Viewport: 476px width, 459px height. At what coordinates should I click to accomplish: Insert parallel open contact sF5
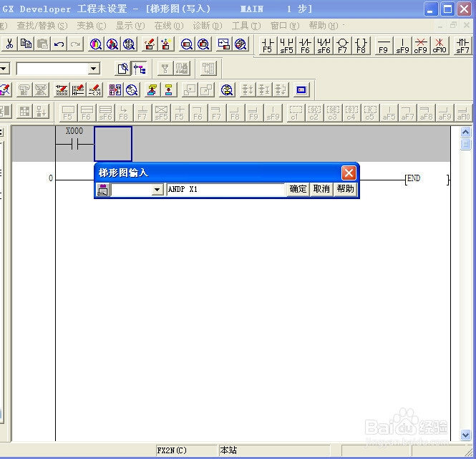(x=286, y=46)
